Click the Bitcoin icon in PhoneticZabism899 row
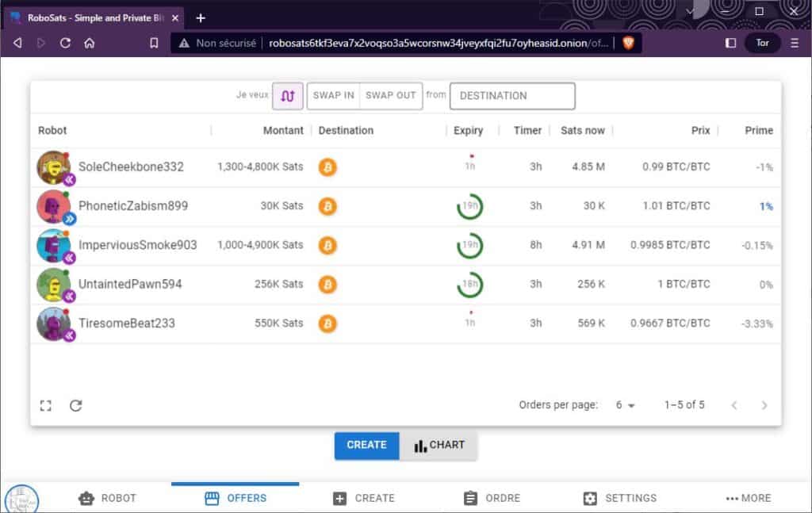Screen dimensions: 812x513 327,206
